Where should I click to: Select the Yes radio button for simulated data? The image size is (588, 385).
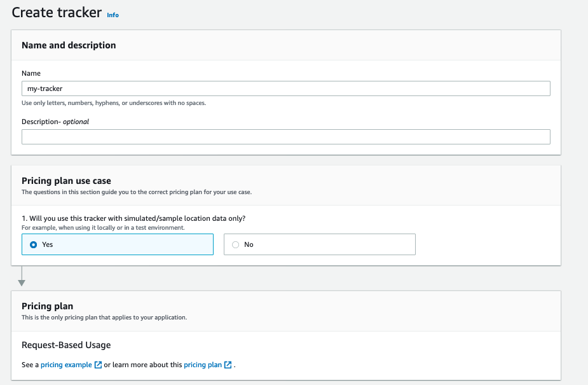click(x=32, y=244)
